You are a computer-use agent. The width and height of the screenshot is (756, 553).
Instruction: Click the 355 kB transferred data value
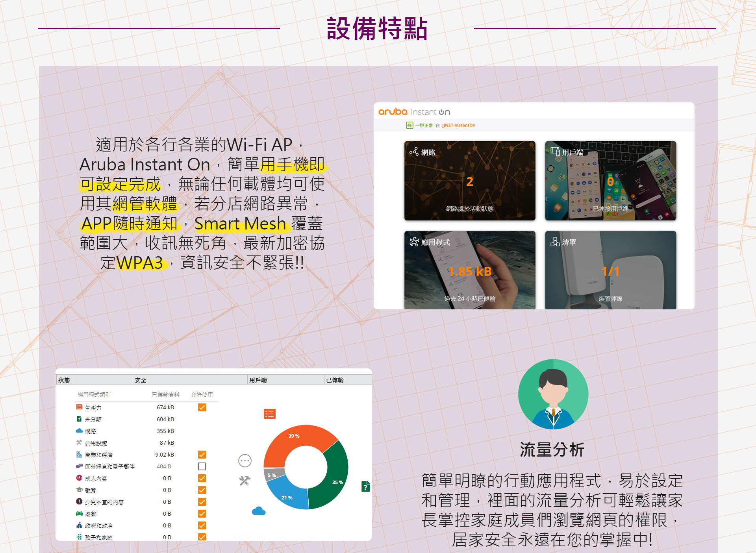pyautogui.click(x=165, y=431)
